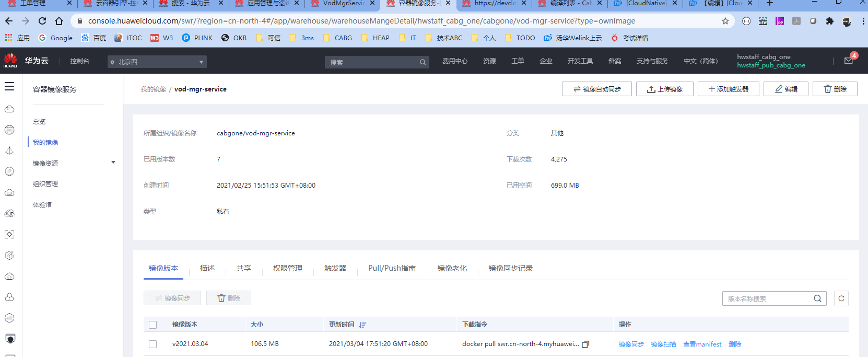This screenshot has width=868, height=357.
Task: Go back to previous page in browser
Action: pyautogui.click(x=9, y=21)
